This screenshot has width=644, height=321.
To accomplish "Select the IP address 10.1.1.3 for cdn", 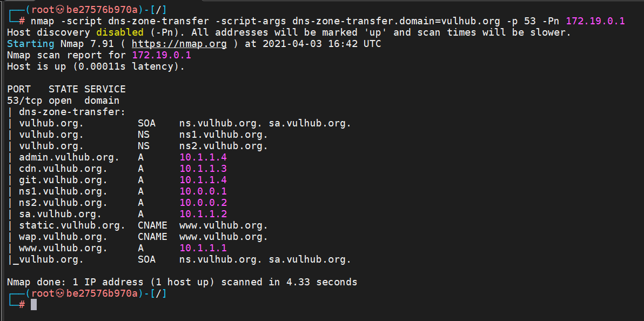I will (x=203, y=169).
